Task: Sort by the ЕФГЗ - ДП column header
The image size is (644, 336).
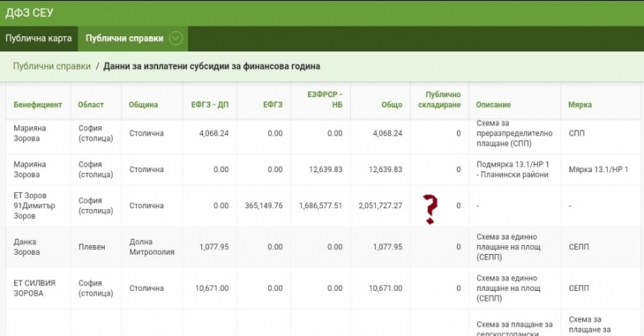Action: click(209, 104)
